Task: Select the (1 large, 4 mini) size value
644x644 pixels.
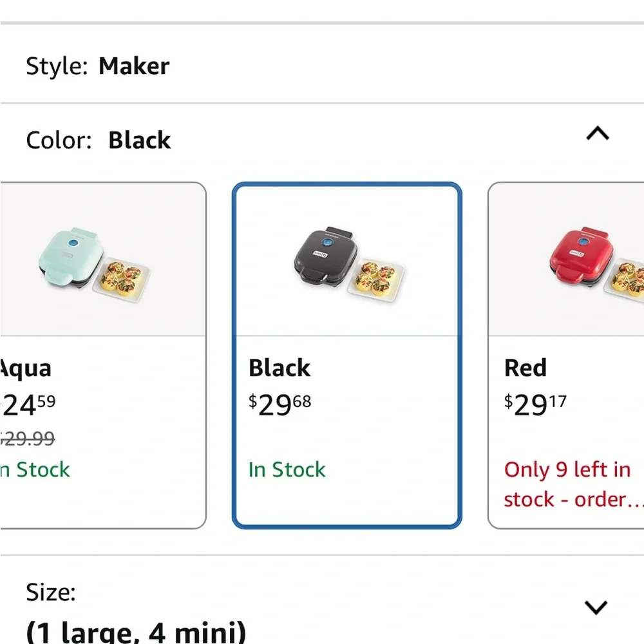Action: 136,631
